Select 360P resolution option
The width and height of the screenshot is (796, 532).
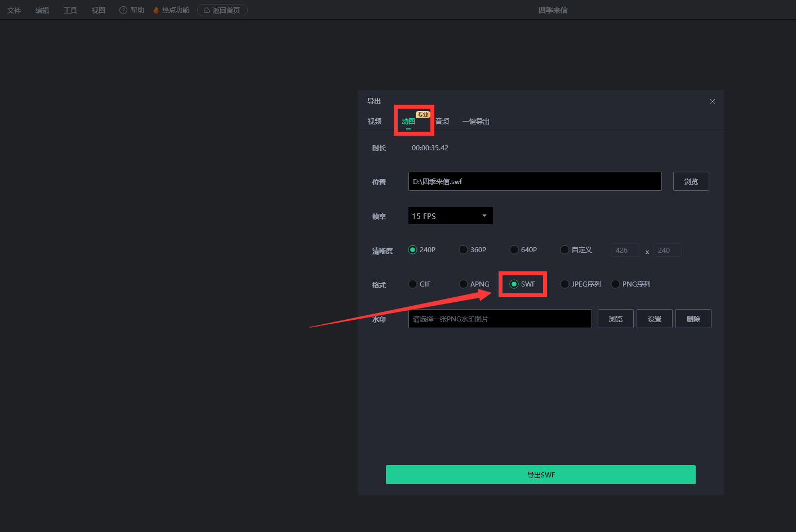point(464,250)
